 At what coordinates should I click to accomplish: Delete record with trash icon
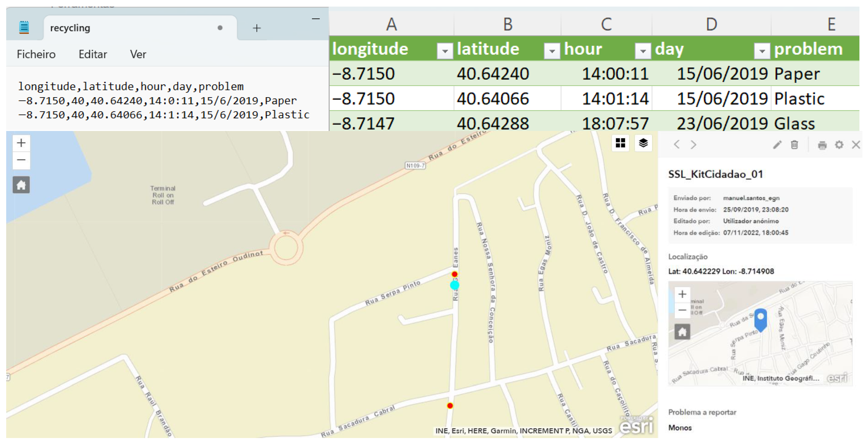point(794,145)
